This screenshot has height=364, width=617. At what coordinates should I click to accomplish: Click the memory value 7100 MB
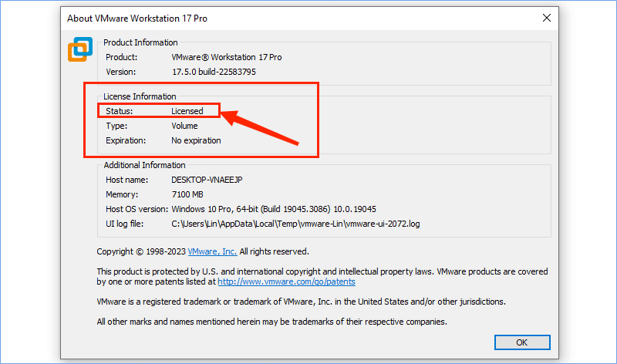[187, 194]
